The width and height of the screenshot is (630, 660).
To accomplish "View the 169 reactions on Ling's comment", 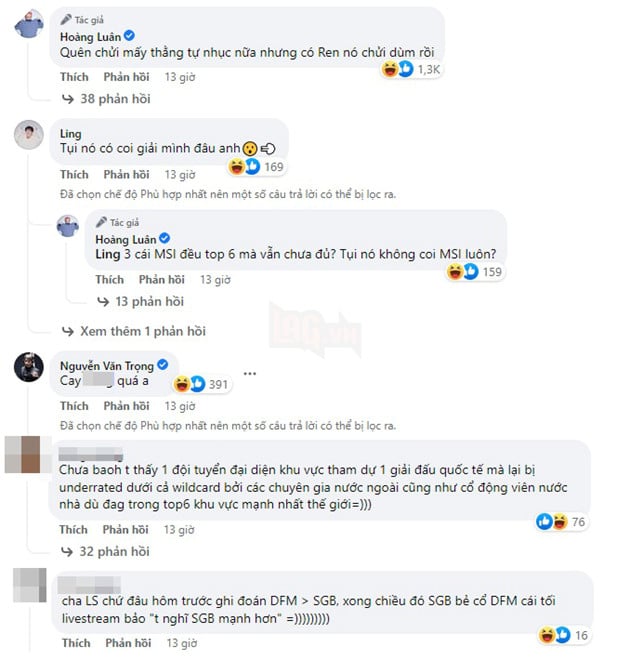I will [x=256, y=167].
